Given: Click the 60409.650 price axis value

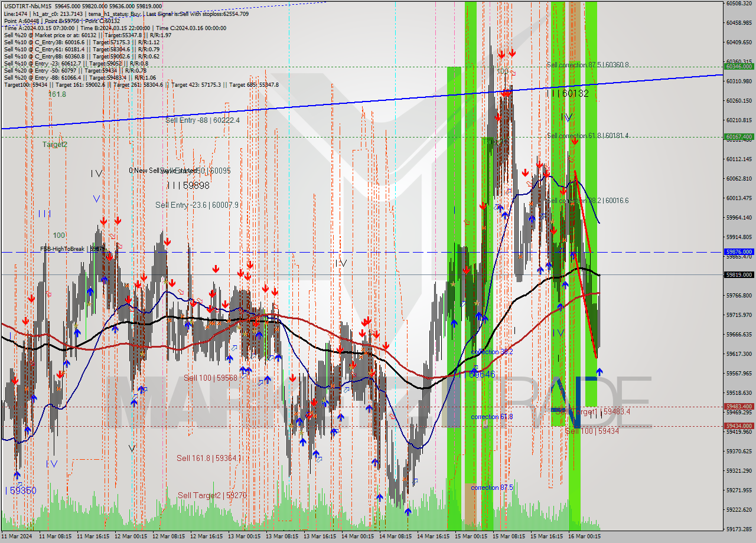Looking at the screenshot, I should [739, 42].
